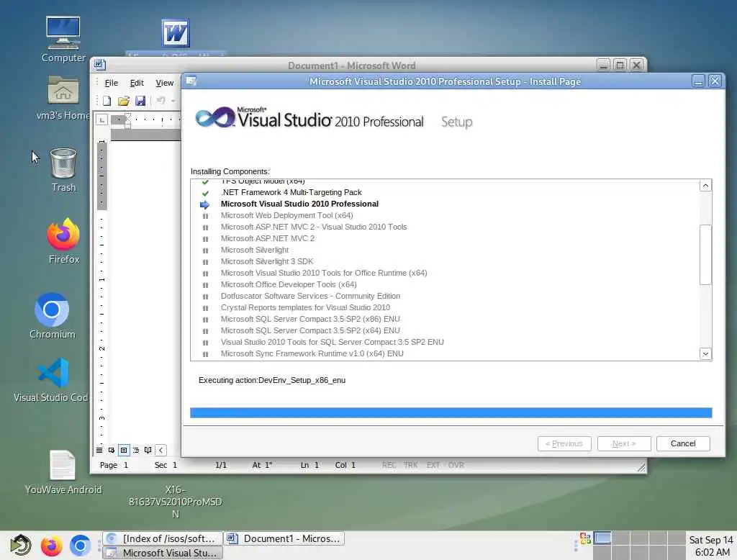Select Print Layout view icon in Word
Image resolution: width=737 pixels, height=560 pixels.
[x=124, y=450]
